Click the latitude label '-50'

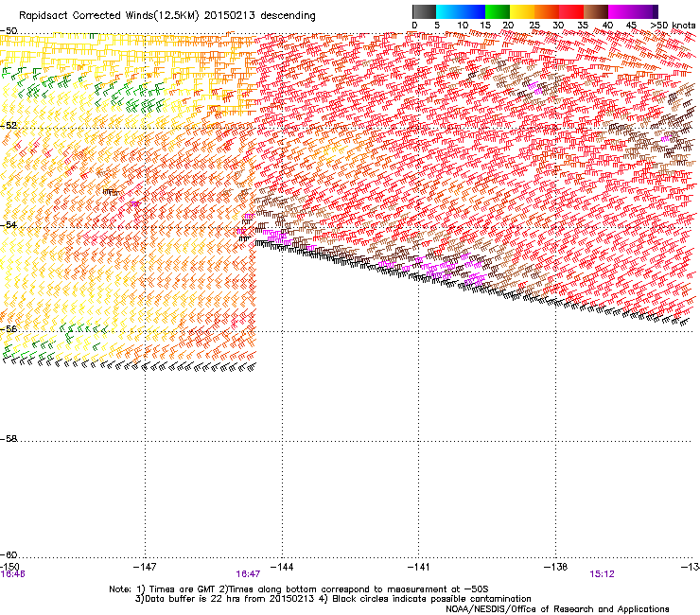[x=9, y=31]
